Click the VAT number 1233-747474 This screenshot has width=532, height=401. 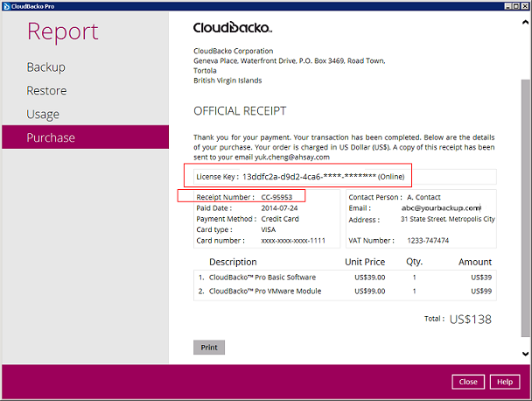tap(428, 241)
